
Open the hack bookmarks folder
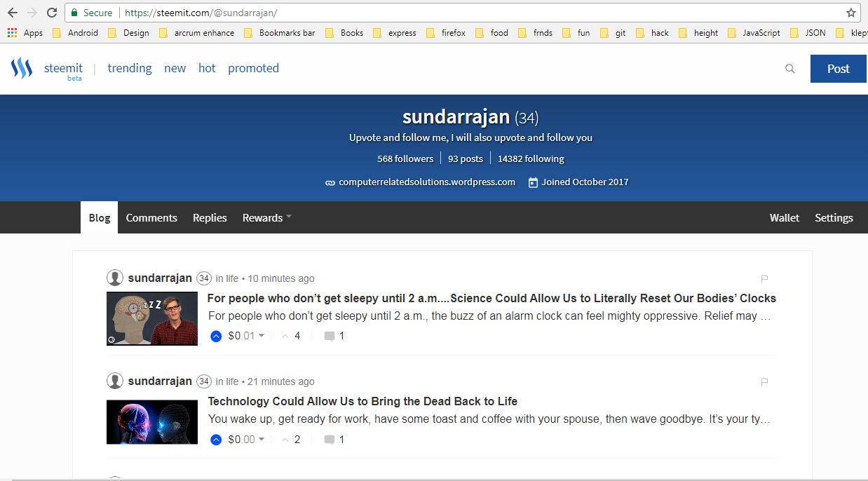pyautogui.click(x=653, y=33)
